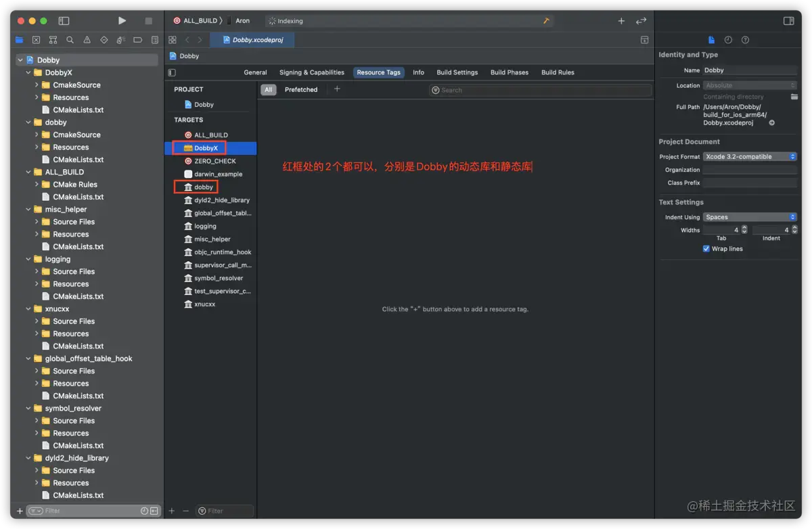Add file with navigator plus button
Image resolution: width=812 pixels, height=529 pixels.
(x=20, y=511)
